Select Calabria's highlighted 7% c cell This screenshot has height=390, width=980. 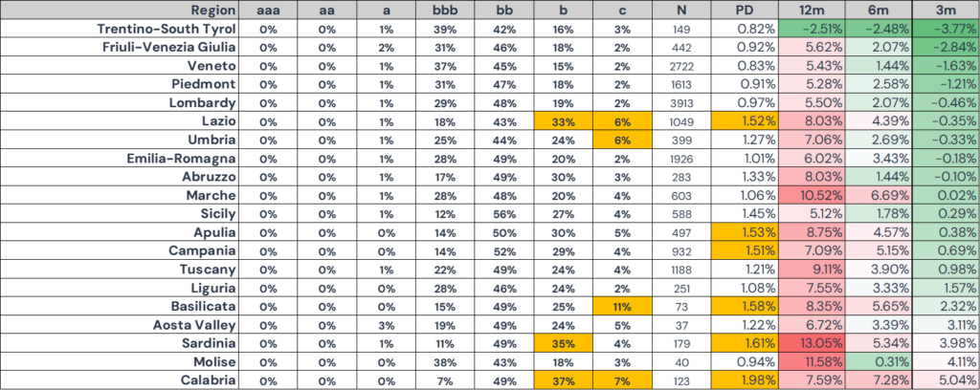click(622, 380)
